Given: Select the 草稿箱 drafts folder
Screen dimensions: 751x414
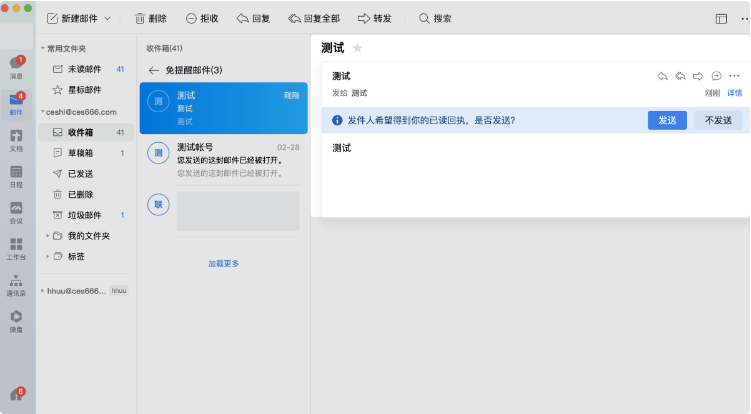Looking at the screenshot, I should coord(81,153).
